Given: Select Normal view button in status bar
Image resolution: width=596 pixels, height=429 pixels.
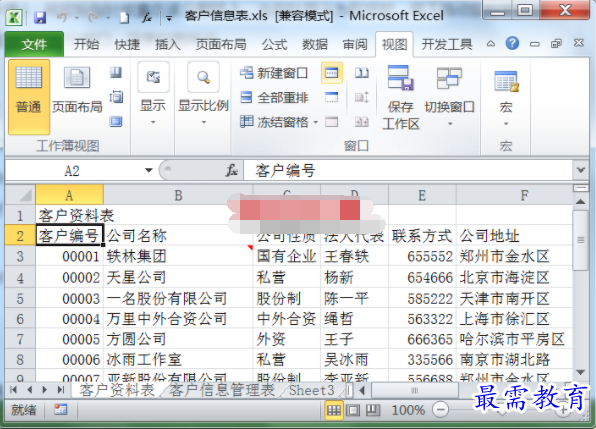Looking at the screenshot, I should 333,410.
